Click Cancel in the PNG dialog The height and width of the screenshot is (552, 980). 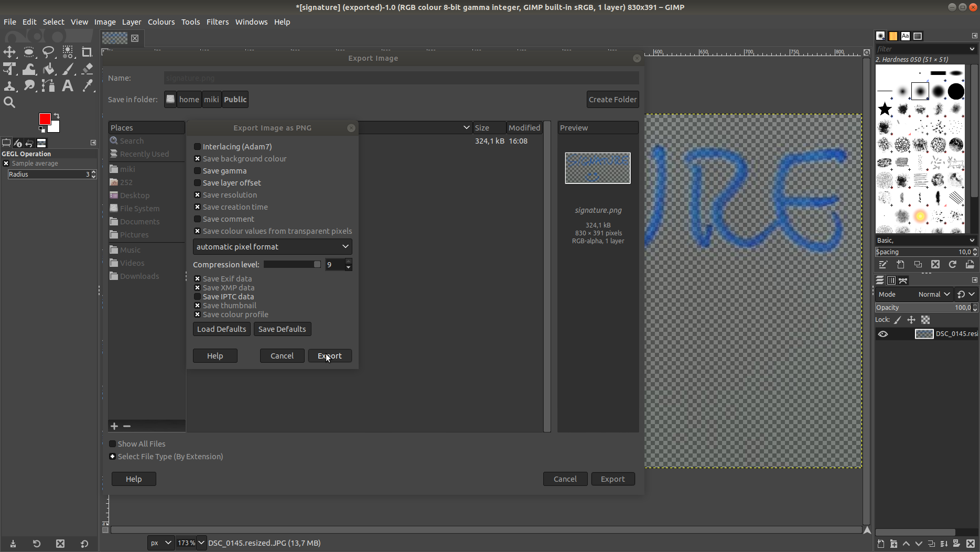click(282, 356)
